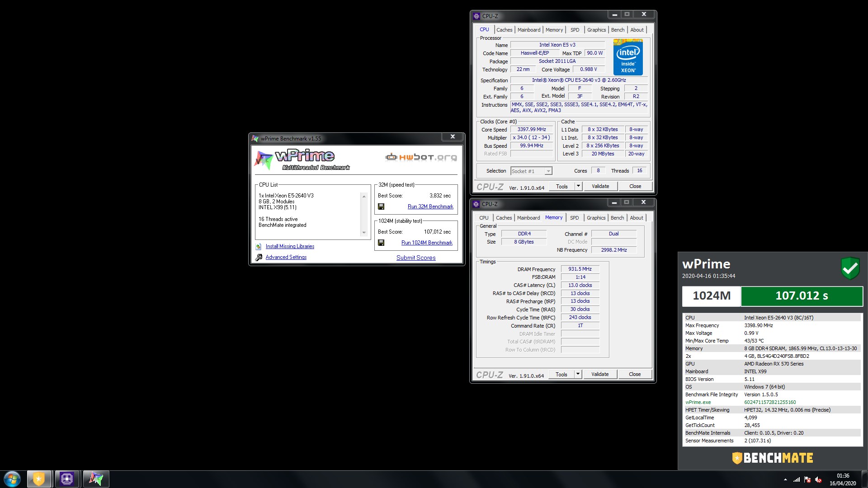Open Caches tab in lower CPU-Z

click(x=504, y=218)
